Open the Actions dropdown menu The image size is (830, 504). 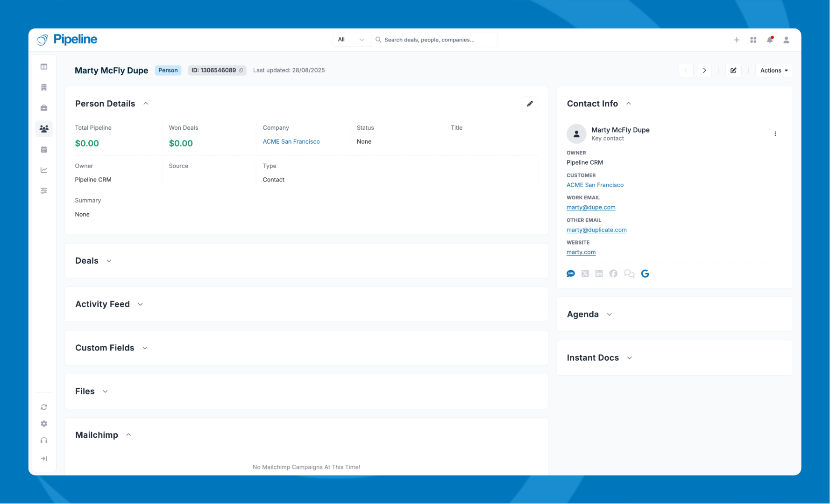pos(774,70)
